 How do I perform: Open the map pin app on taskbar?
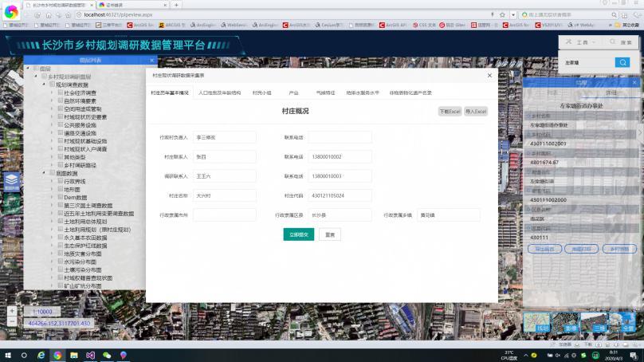(124, 355)
